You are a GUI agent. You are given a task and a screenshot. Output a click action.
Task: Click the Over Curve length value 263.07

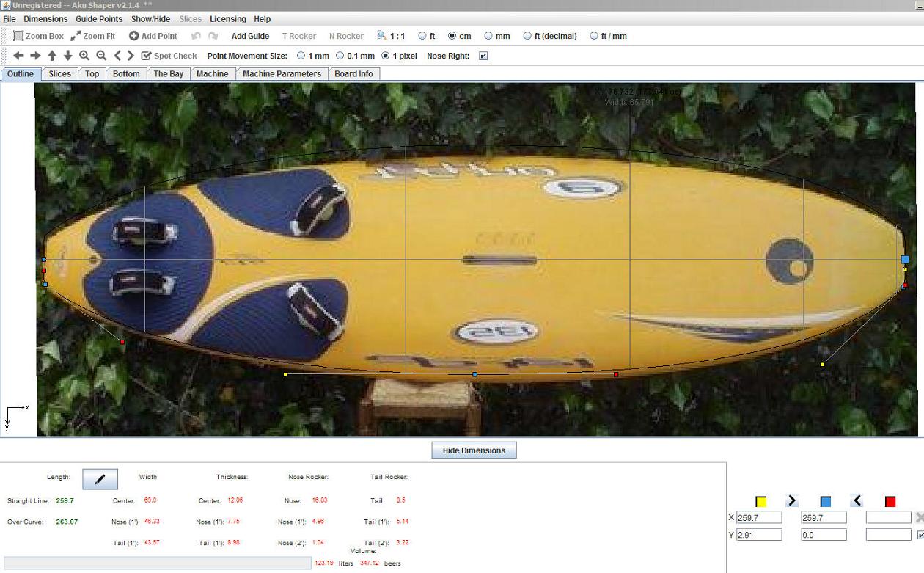click(67, 522)
